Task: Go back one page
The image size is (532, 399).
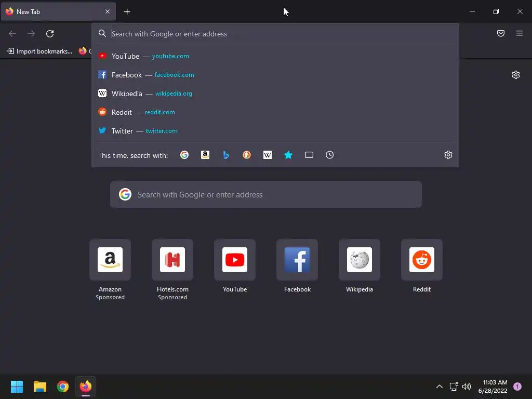Action: click(12, 34)
